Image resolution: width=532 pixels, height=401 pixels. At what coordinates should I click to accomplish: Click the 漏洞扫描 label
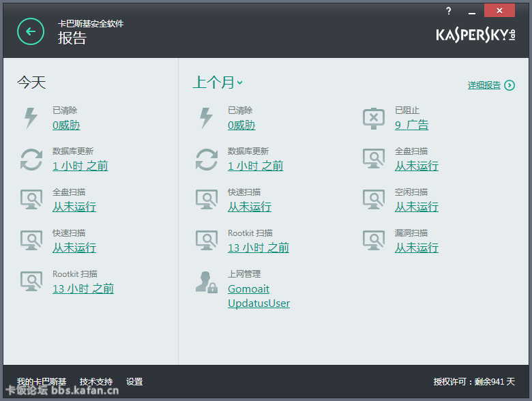(x=411, y=233)
